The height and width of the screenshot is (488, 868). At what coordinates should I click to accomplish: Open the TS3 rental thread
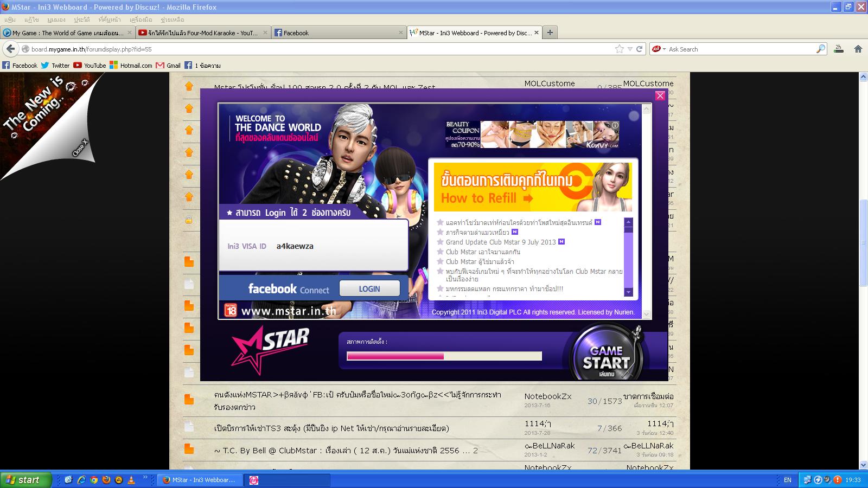[331, 428]
